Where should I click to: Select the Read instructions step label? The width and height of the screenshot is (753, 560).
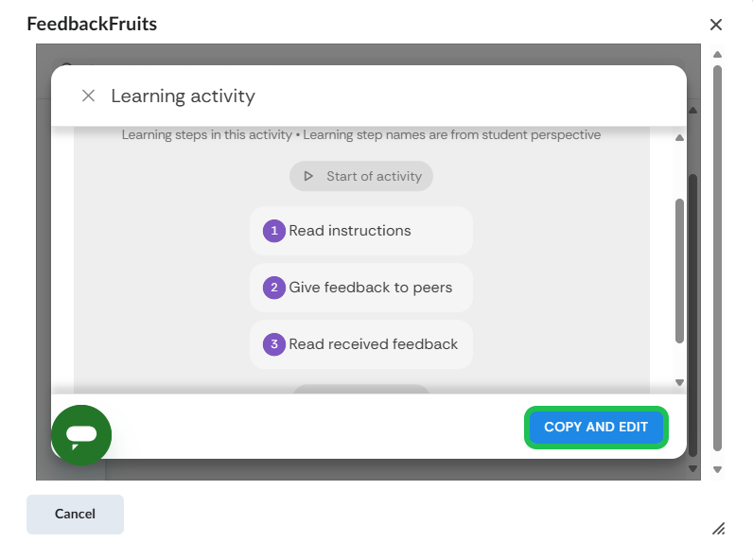click(x=350, y=231)
